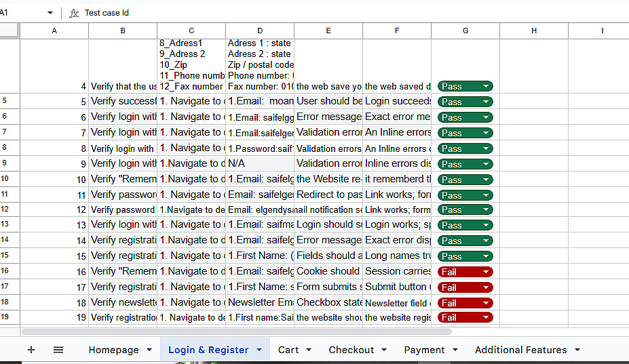This screenshot has width=629, height=364.
Task: Switch to the Homepage sheet tab
Action: pos(113,350)
